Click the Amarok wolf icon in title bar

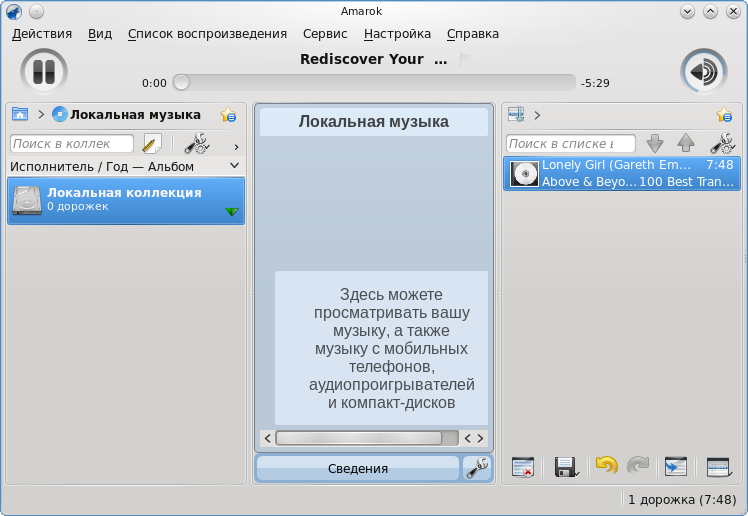point(14,11)
